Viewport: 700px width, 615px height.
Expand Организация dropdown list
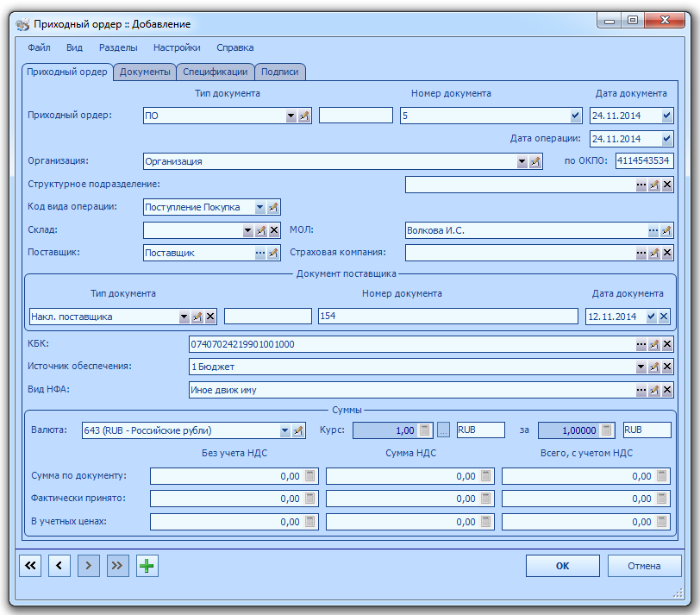click(522, 161)
